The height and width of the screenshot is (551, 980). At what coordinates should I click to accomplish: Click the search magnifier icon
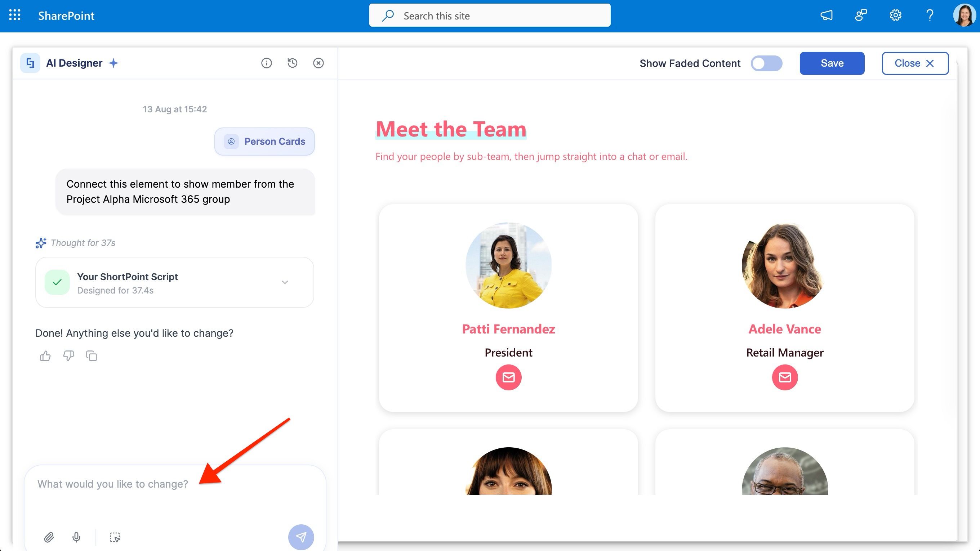(x=388, y=15)
